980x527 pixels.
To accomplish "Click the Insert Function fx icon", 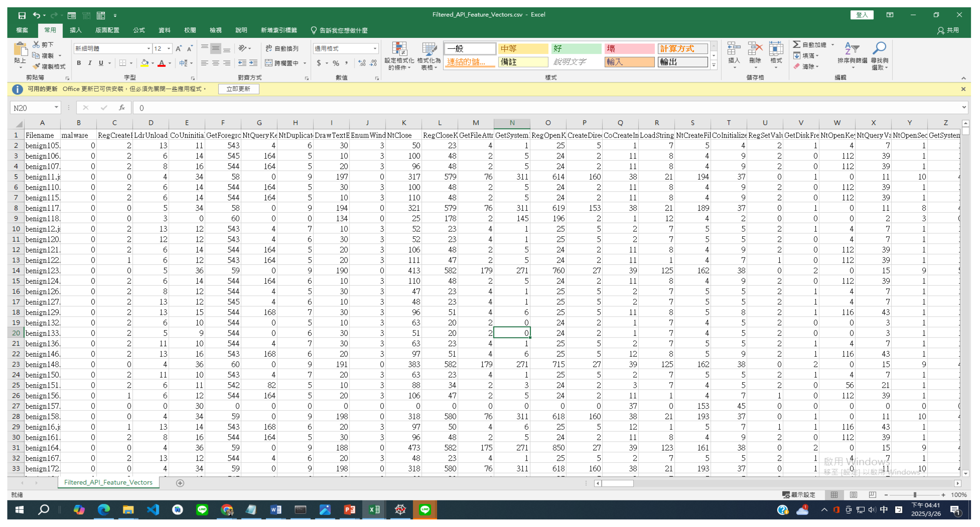I will pos(122,107).
